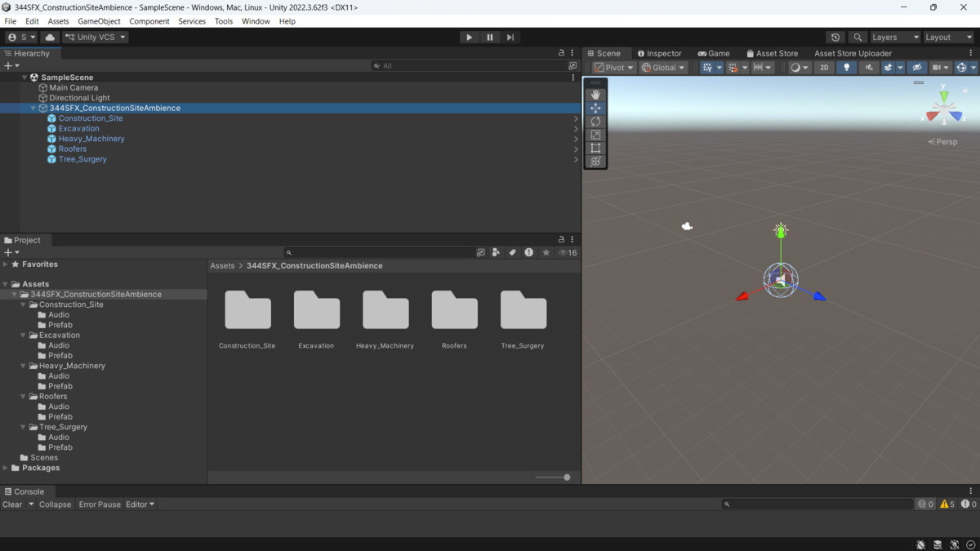
Task: Click the debugger bug icon in status bar
Action: coord(920,544)
